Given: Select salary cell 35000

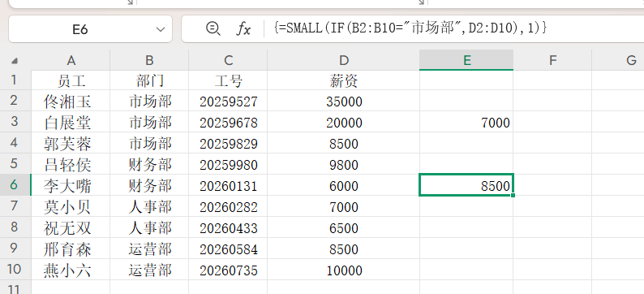Looking at the screenshot, I should 343,101.
